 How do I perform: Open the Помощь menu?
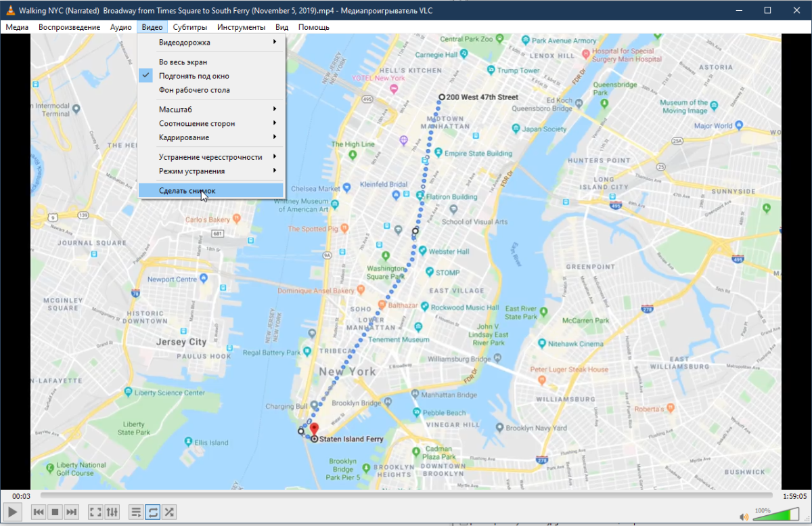coord(313,27)
